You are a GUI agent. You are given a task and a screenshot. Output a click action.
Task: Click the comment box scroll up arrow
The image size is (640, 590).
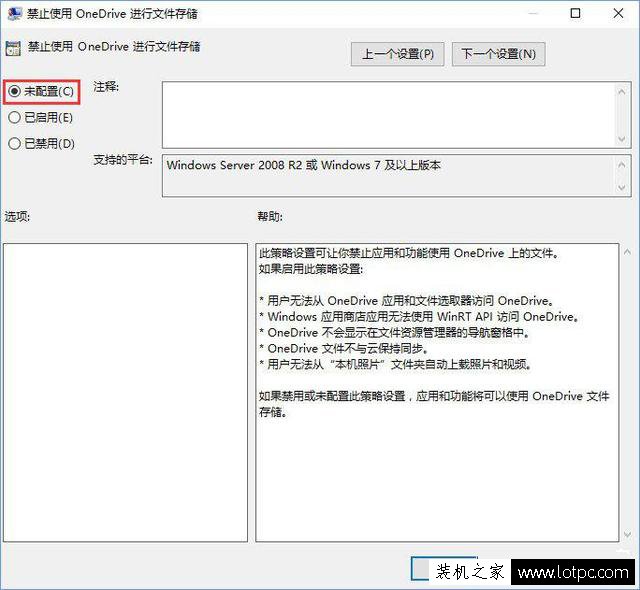(x=622, y=91)
